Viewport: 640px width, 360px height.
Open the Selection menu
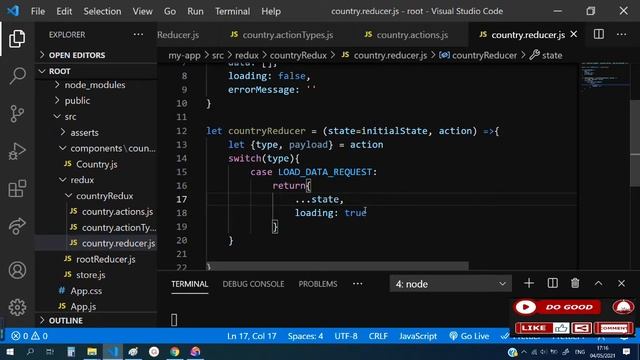tap(102, 11)
